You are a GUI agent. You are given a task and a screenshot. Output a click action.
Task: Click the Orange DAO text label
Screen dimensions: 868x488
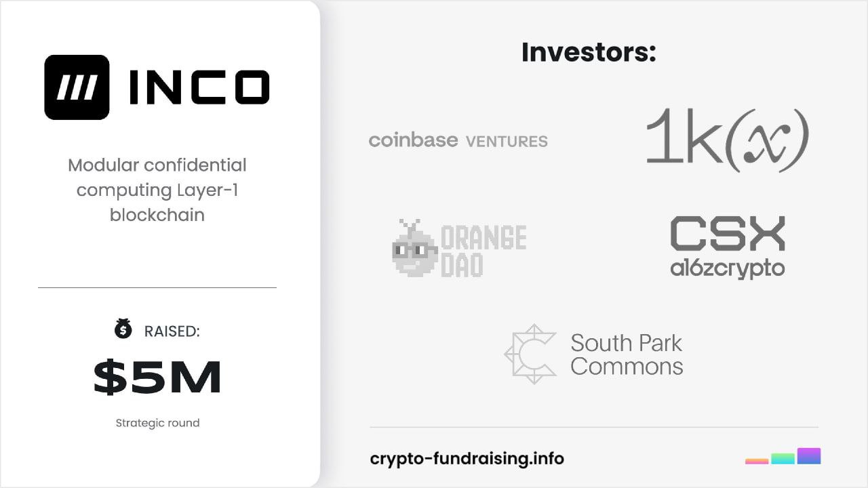(x=484, y=251)
